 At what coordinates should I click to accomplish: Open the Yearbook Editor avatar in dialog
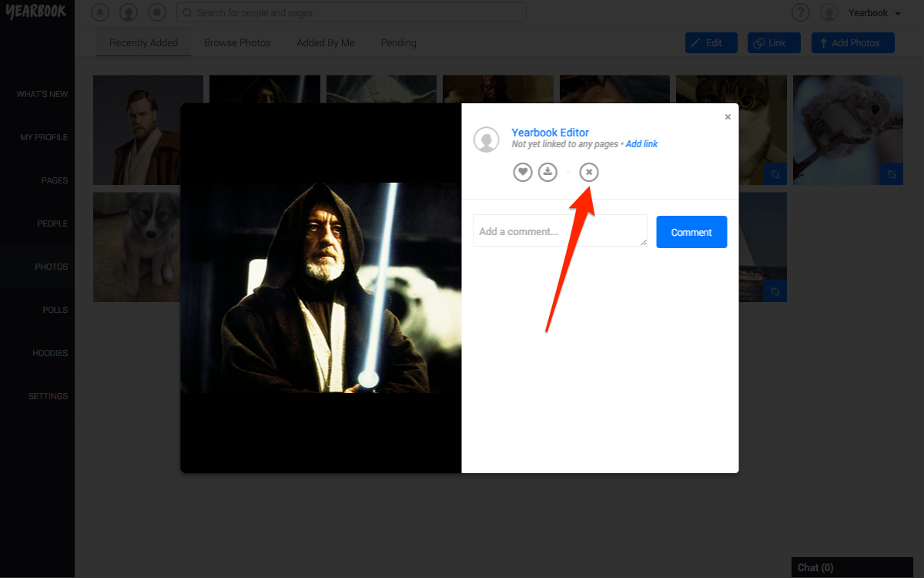pyautogui.click(x=486, y=139)
